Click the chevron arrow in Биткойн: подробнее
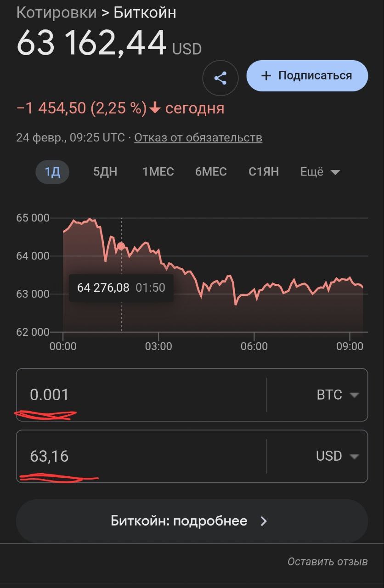 pyautogui.click(x=264, y=521)
